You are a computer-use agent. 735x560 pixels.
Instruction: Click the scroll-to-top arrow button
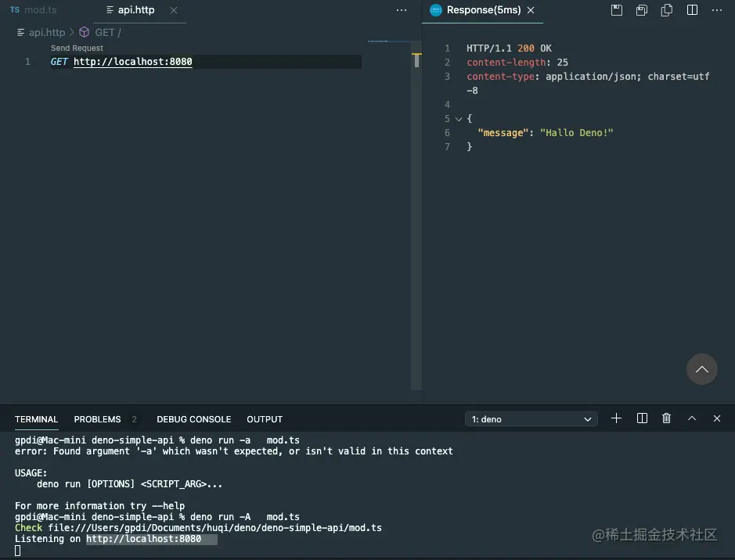tap(701, 369)
